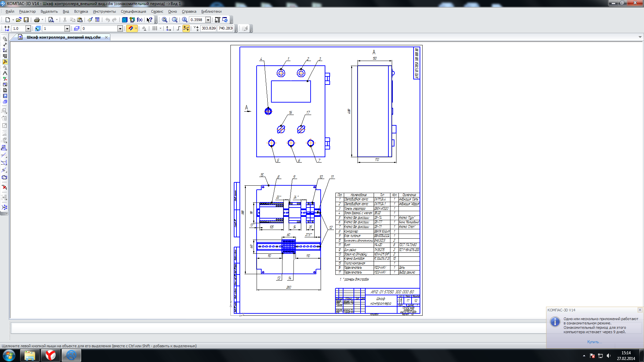Click the KOMPAS-3D taskbar icon

[x=71, y=355]
